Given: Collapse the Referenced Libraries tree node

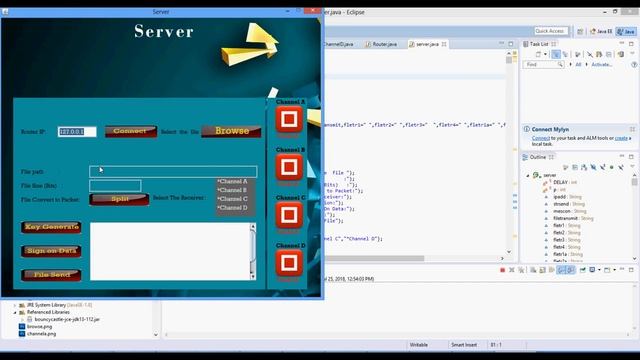Looking at the screenshot, I should [x=15, y=312].
